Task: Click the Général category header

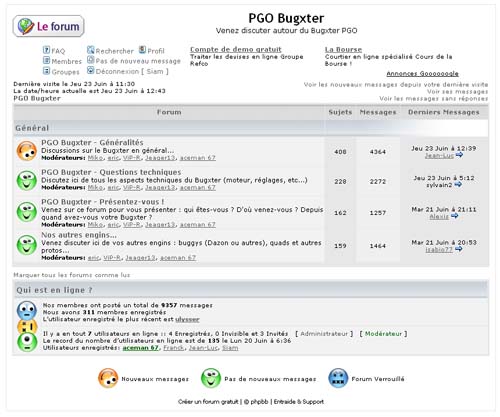Action: click(x=32, y=128)
